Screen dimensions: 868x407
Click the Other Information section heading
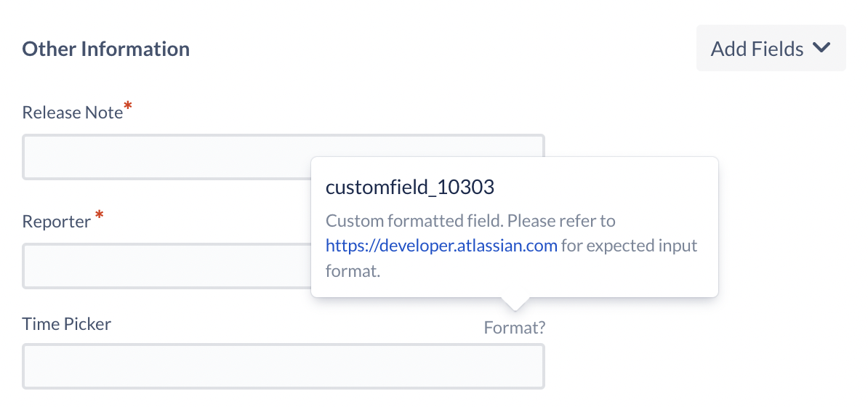[x=105, y=49]
